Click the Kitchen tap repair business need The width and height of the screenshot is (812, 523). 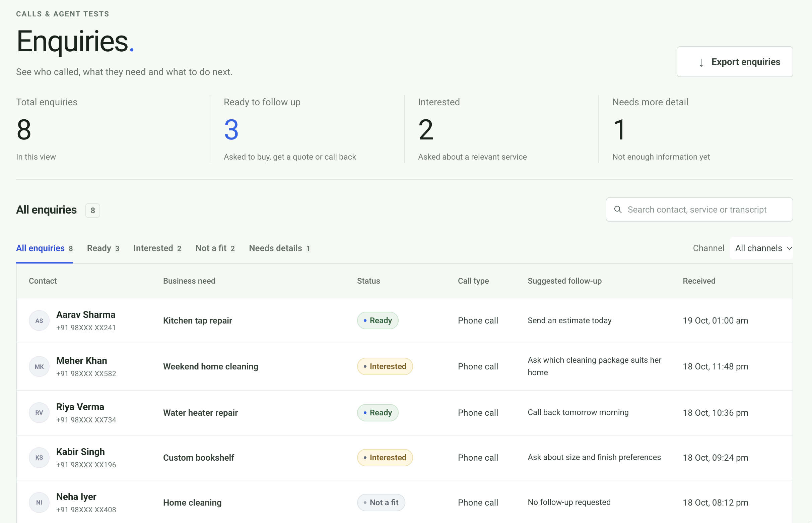198,321
